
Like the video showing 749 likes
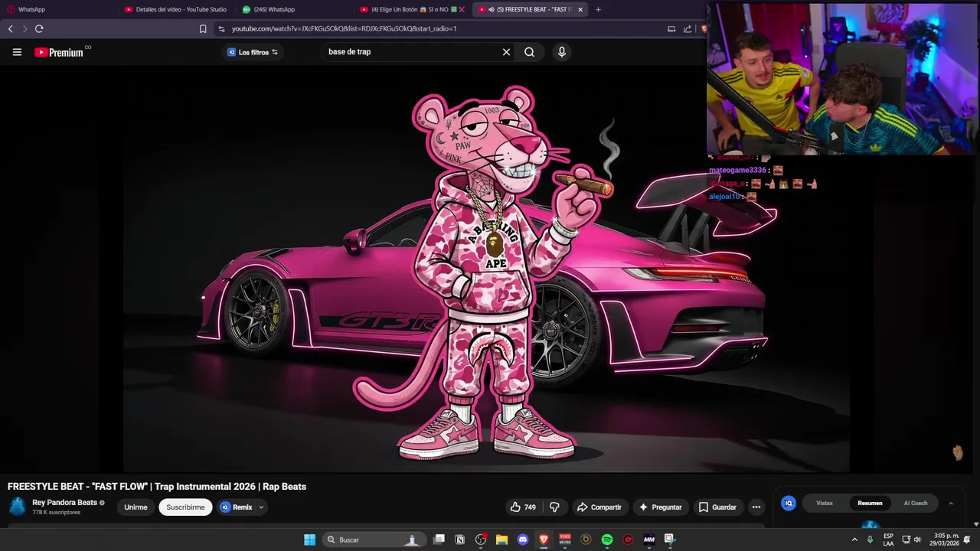tap(524, 507)
